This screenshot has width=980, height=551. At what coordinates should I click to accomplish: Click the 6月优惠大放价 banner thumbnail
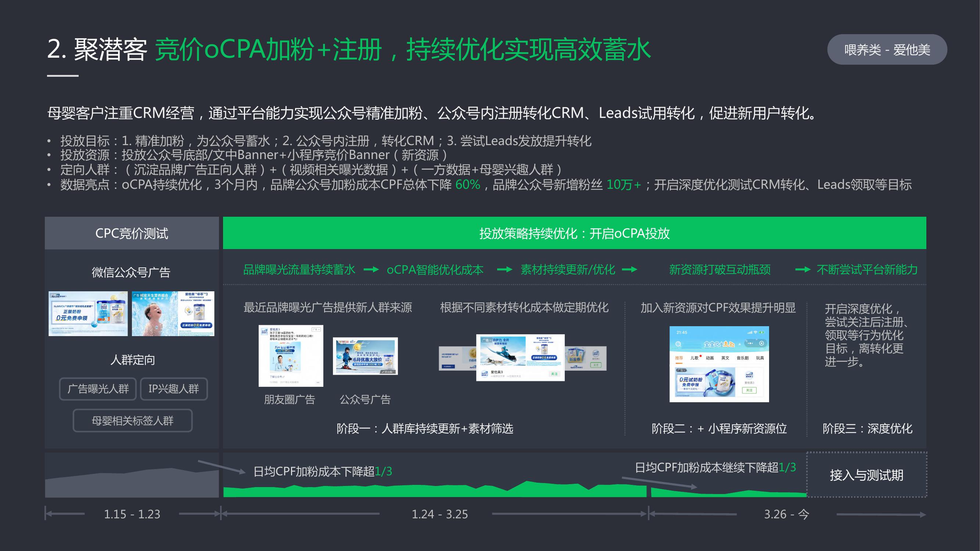click(x=365, y=356)
